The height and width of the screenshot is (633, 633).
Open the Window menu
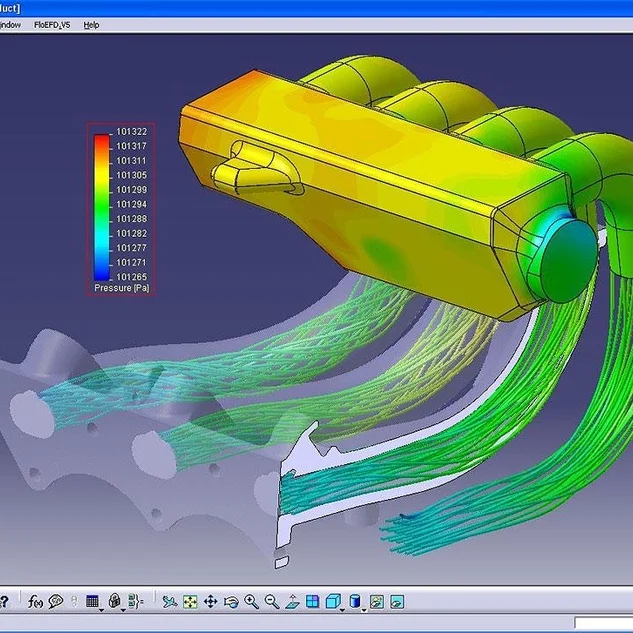tap(10, 25)
